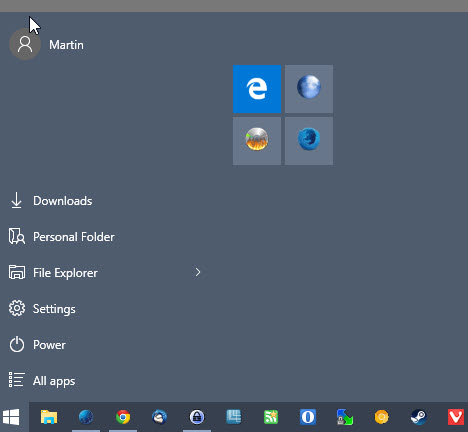Switch to the blue globe browser on taskbar
This screenshot has height=432, width=468.
click(86, 417)
